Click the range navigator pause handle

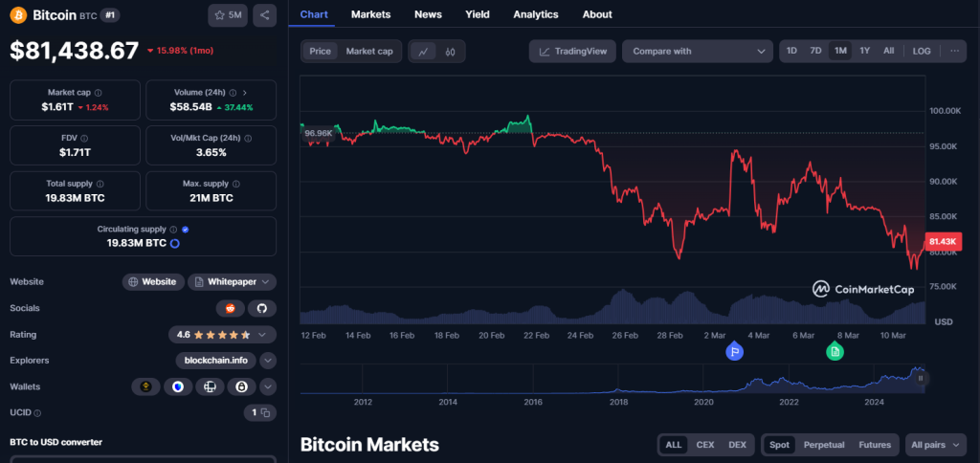pyautogui.click(x=920, y=378)
